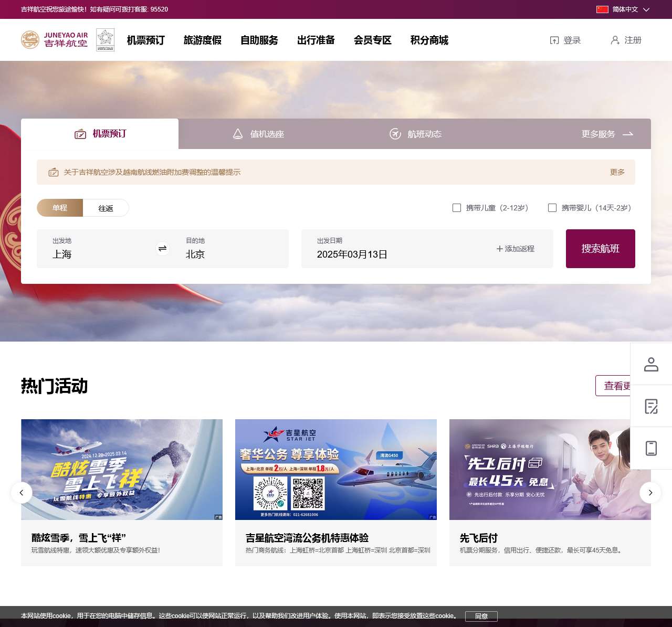The image size is (672, 627).
Task: Click the 航班动态 airplane icon
Action: [395, 134]
